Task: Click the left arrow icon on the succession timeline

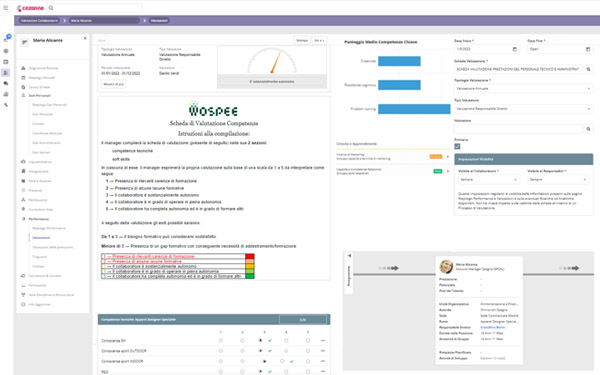Action: pos(390,268)
